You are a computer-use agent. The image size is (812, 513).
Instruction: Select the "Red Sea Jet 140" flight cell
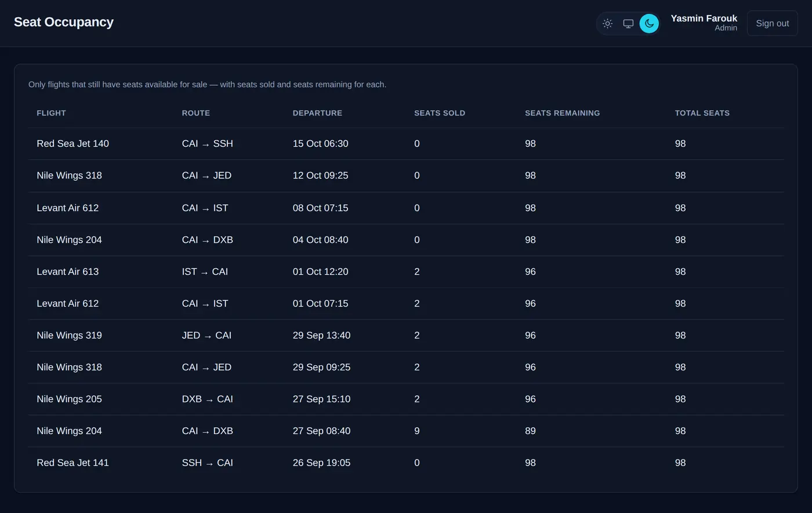[x=72, y=144]
